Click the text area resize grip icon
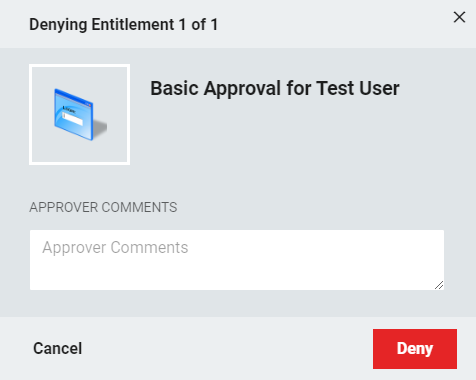Viewport: 476px width, 380px height. point(439,285)
